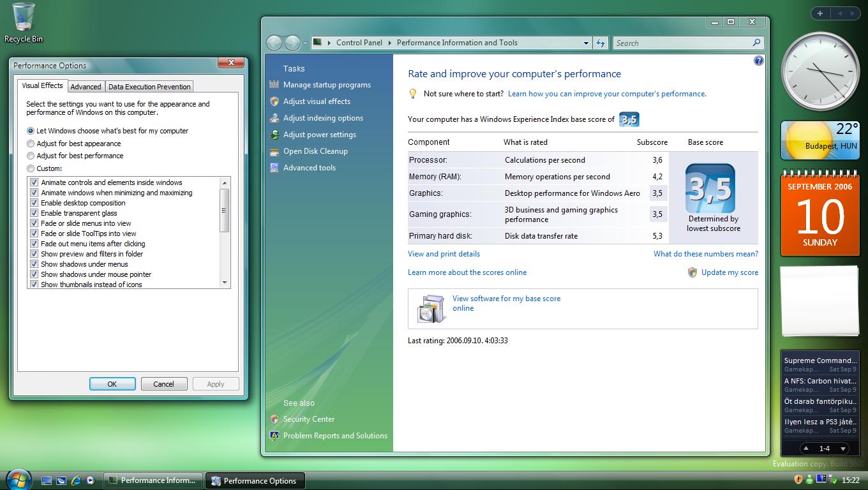Screen dimensions: 868x490
Task: Click the search magnifier icon
Action: click(x=756, y=43)
